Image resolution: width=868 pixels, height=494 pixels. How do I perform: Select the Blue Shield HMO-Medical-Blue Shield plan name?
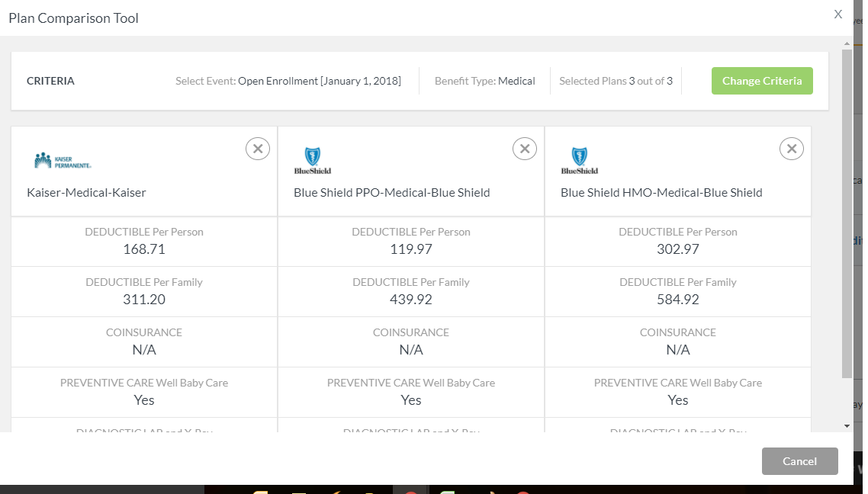coord(661,193)
